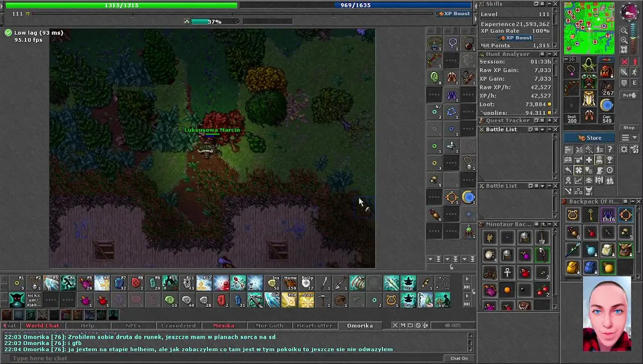Toggle the Expert mode E button
643x364 pixels.
pos(634,82)
